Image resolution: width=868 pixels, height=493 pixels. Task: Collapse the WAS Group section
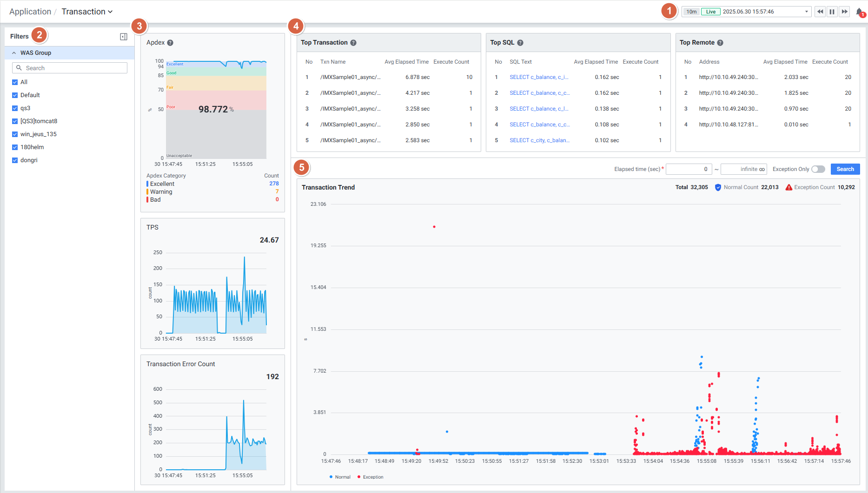[14, 53]
